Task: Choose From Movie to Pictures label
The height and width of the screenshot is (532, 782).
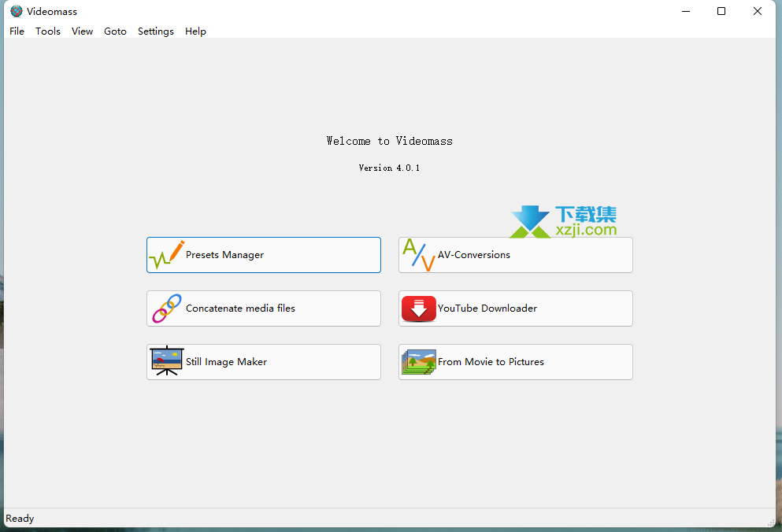Action: (x=491, y=361)
